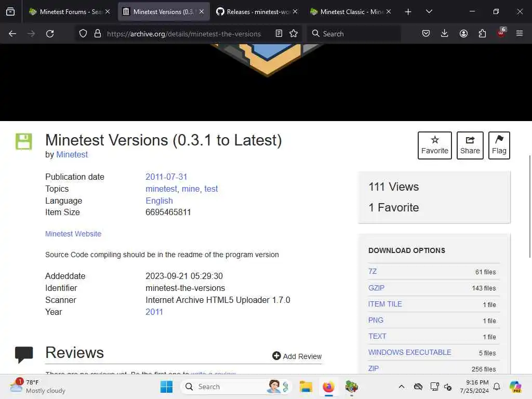Click the Firefox search box
Screen dimensions: 532x399
(354, 34)
